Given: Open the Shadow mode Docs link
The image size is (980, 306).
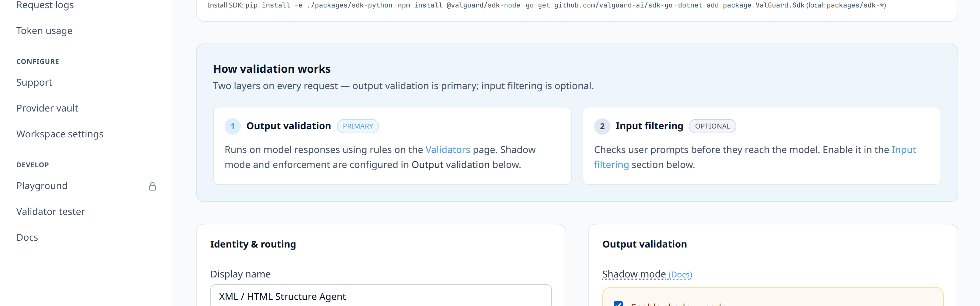Looking at the screenshot, I should pyautogui.click(x=680, y=274).
